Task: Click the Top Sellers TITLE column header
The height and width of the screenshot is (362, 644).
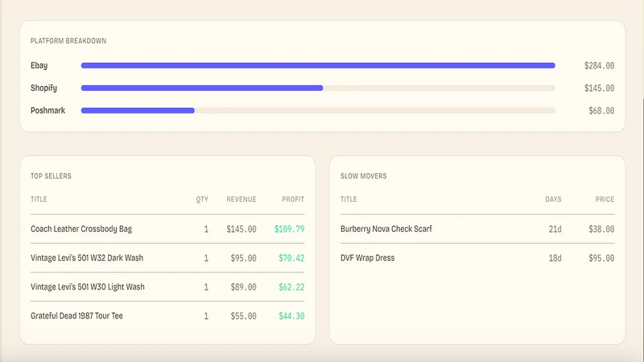Action: click(39, 199)
